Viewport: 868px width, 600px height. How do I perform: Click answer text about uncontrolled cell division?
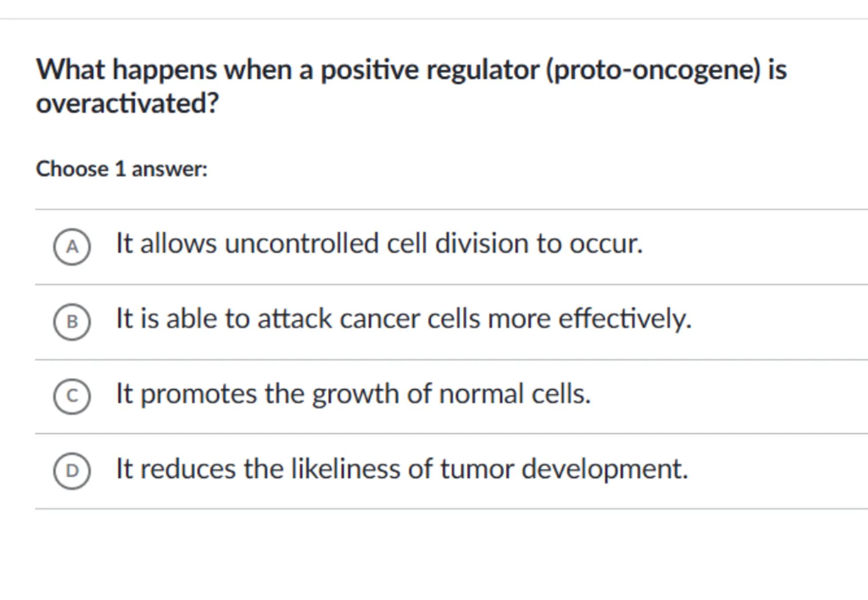(379, 243)
